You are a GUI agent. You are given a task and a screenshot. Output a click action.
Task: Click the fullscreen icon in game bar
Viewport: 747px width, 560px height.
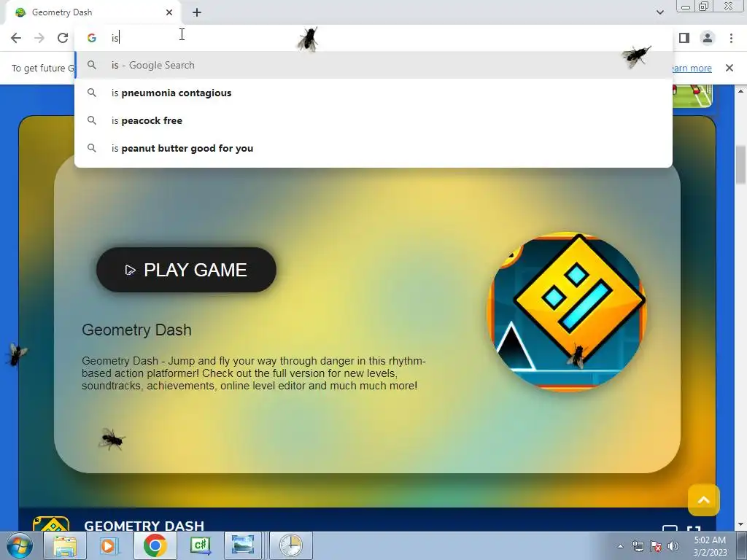694,528
